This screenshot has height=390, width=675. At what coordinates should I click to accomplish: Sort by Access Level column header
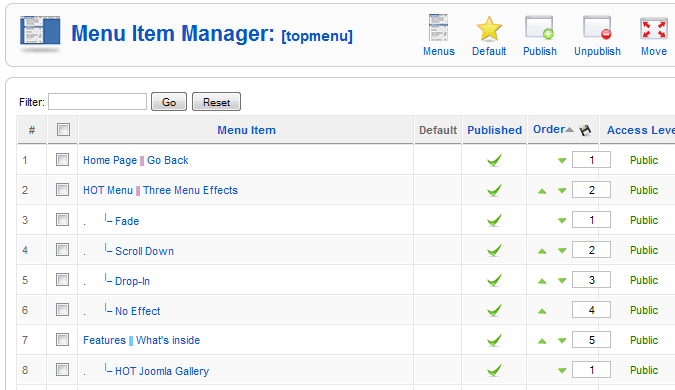pyautogui.click(x=641, y=130)
